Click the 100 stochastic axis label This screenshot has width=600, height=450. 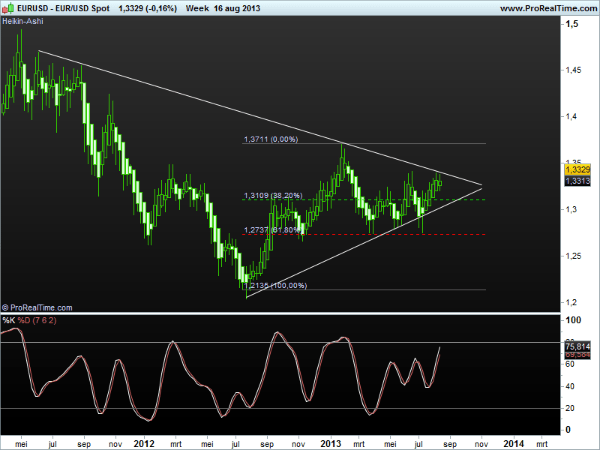tap(573, 320)
